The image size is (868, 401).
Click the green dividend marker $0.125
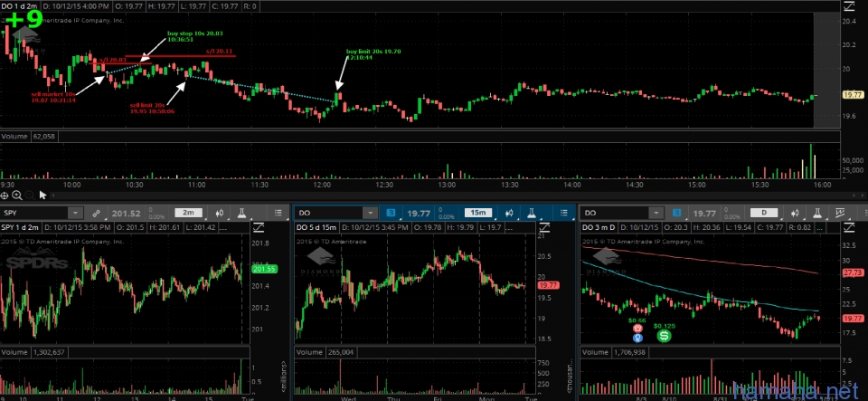664,336
